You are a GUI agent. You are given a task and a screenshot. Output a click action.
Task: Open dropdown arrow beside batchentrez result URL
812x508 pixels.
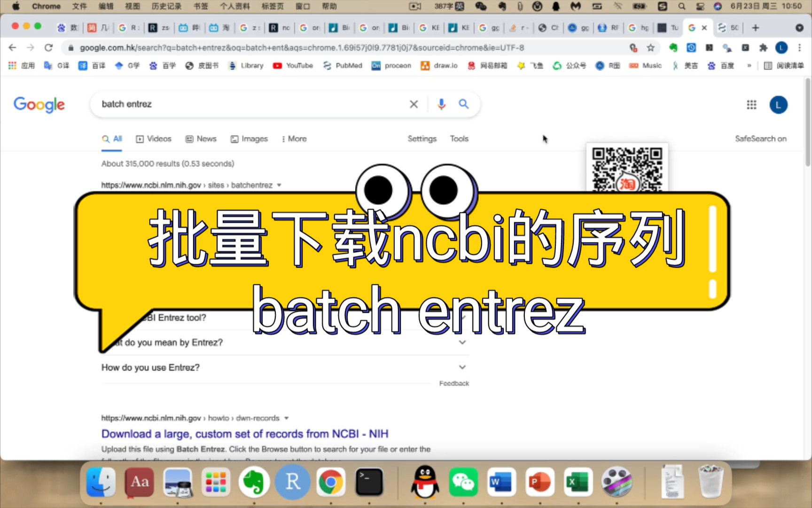pyautogui.click(x=279, y=185)
